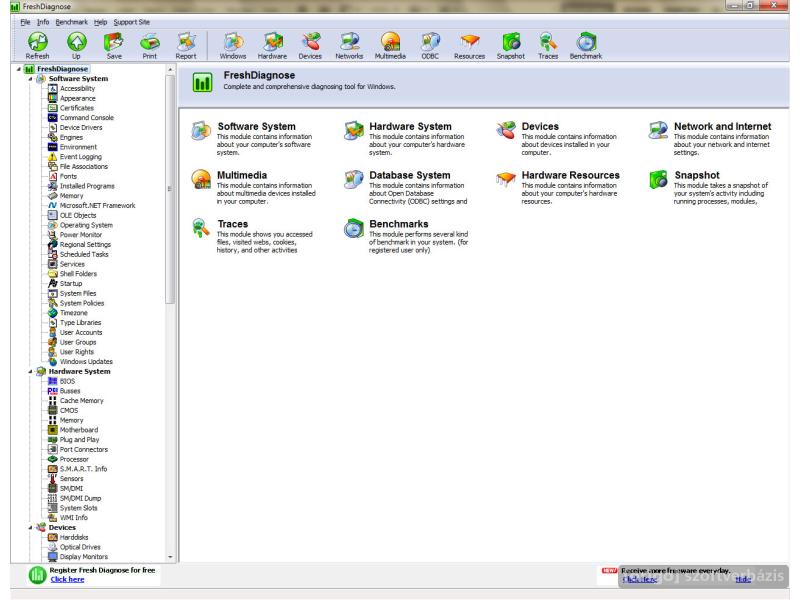Click the Hide link in freeware notice
Screen dimensions: 800x600
coord(743,579)
